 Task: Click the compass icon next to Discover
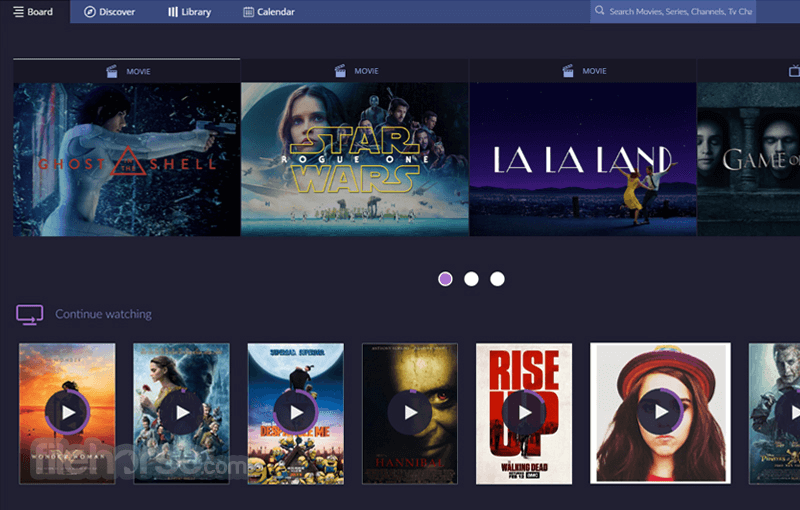(90, 12)
